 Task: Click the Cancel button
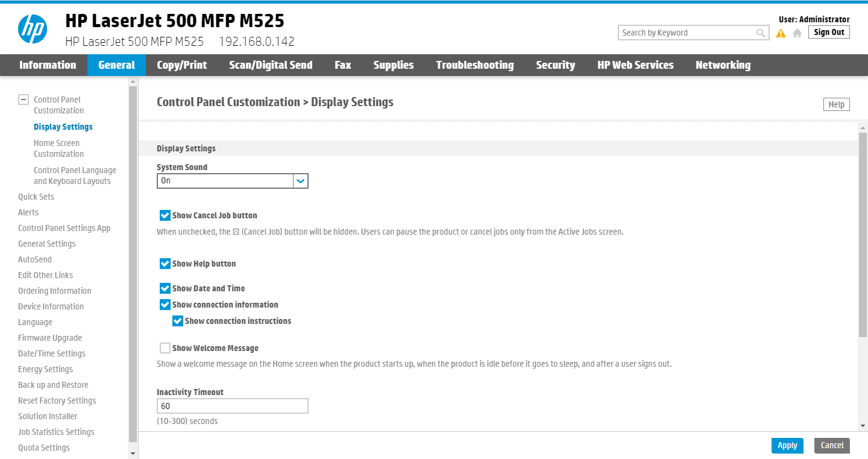point(832,446)
